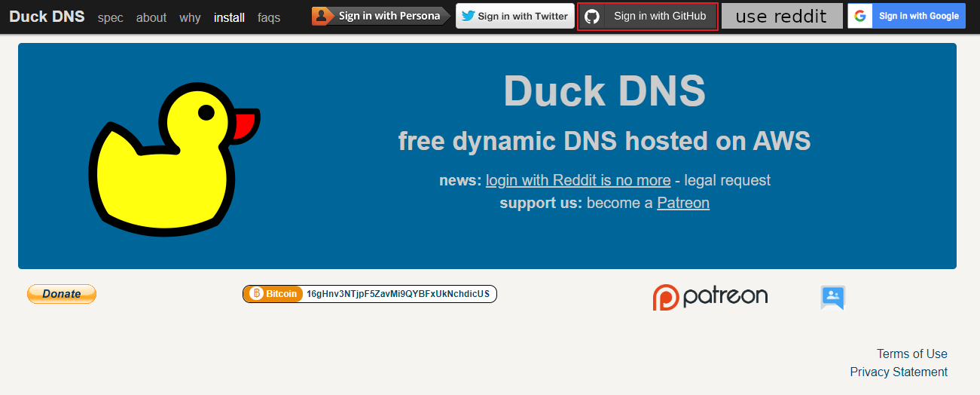Go to the why page
980x395 pixels.
(x=190, y=17)
